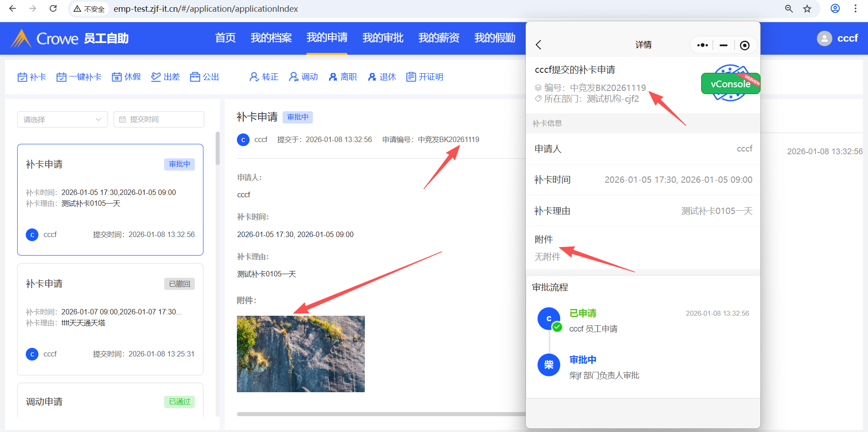Click the 无附件 text in 详情 panel
The image size is (868, 432).
click(547, 257)
